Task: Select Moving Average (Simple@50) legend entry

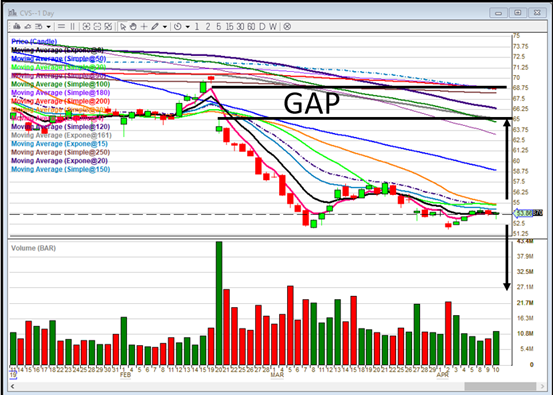Action: tap(59, 59)
